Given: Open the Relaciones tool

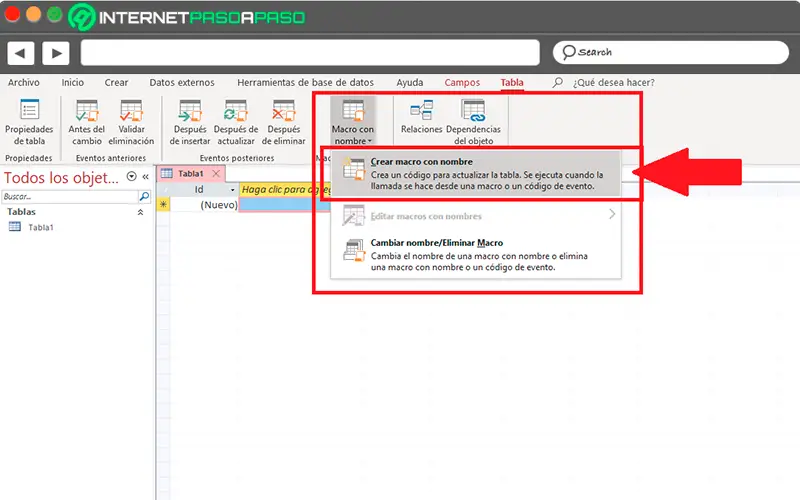Looking at the screenshot, I should coord(421,117).
